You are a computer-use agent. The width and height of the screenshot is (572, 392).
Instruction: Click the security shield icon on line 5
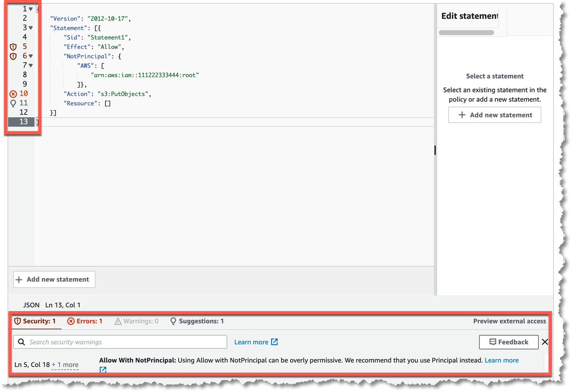click(13, 47)
